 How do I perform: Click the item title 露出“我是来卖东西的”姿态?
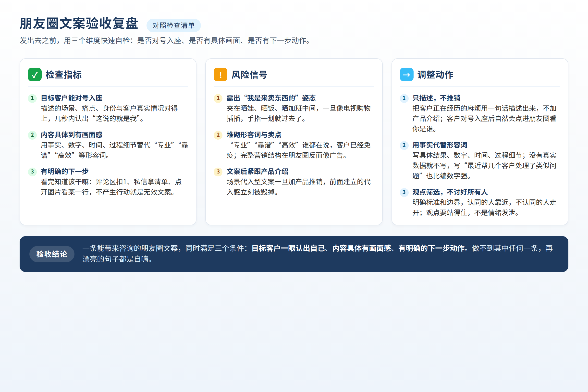(x=271, y=98)
